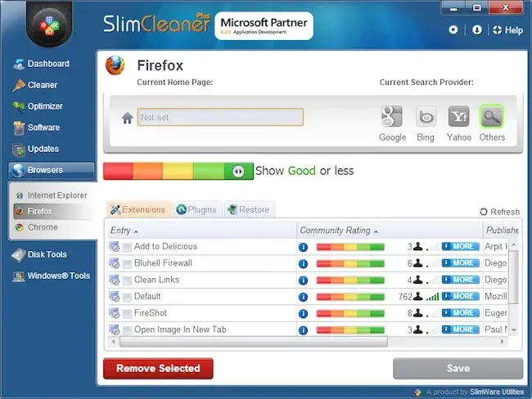Click MORE button for FireShot
This screenshot has height=399, width=532.
(461, 313)
